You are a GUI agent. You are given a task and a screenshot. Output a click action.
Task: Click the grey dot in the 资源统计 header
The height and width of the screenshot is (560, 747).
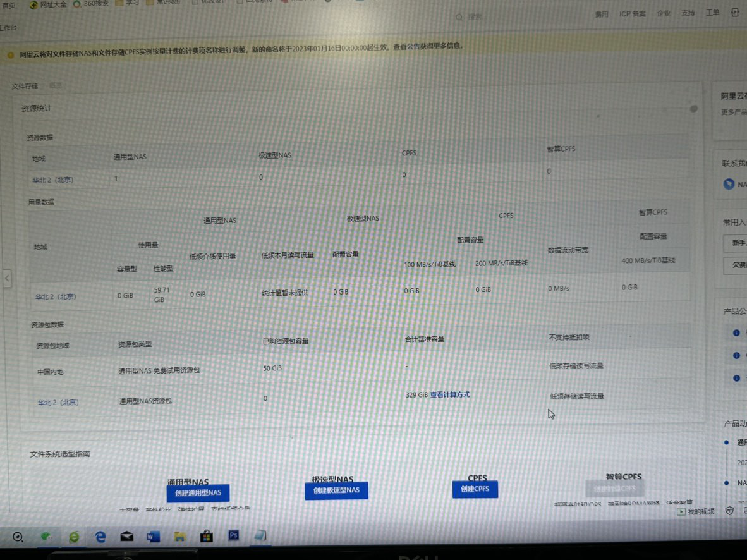pos(694,109)
